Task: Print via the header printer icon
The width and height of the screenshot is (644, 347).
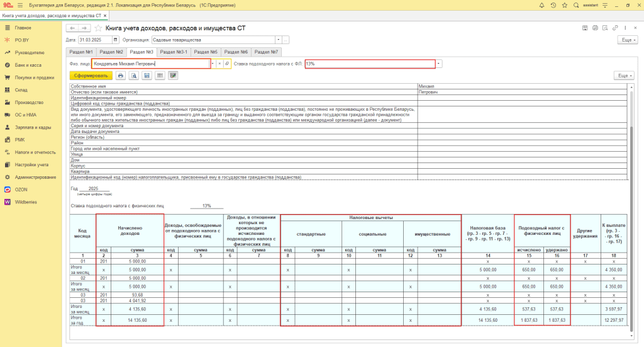Action: [595, 28]
